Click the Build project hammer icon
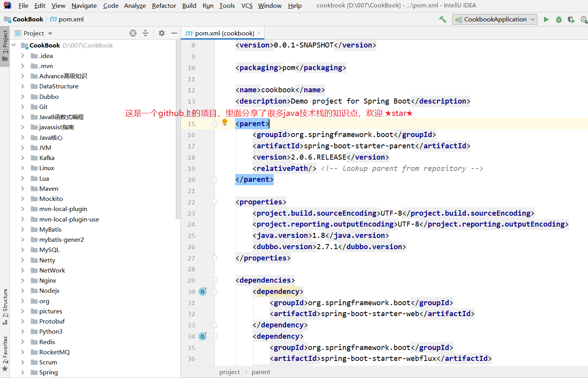Viewport: 588px width, 378px height. click(443, 19)
